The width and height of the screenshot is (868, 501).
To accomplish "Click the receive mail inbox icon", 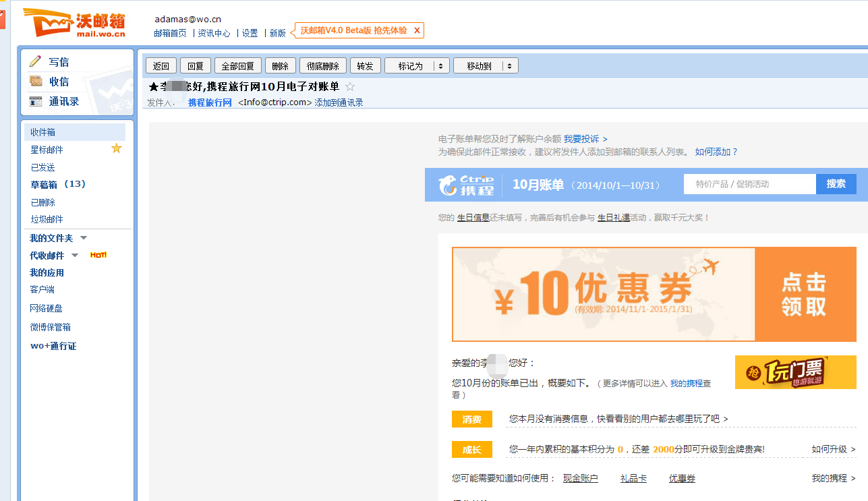I will pos(36,81).
